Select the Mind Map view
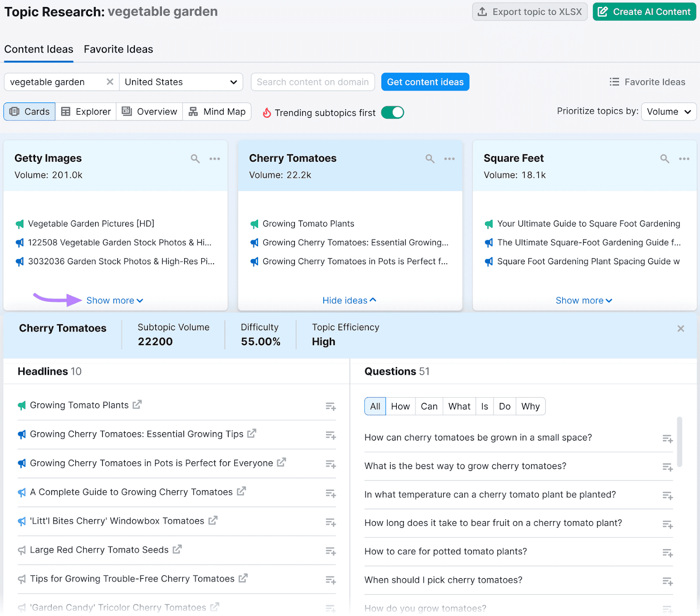 (x=217, y=112)
